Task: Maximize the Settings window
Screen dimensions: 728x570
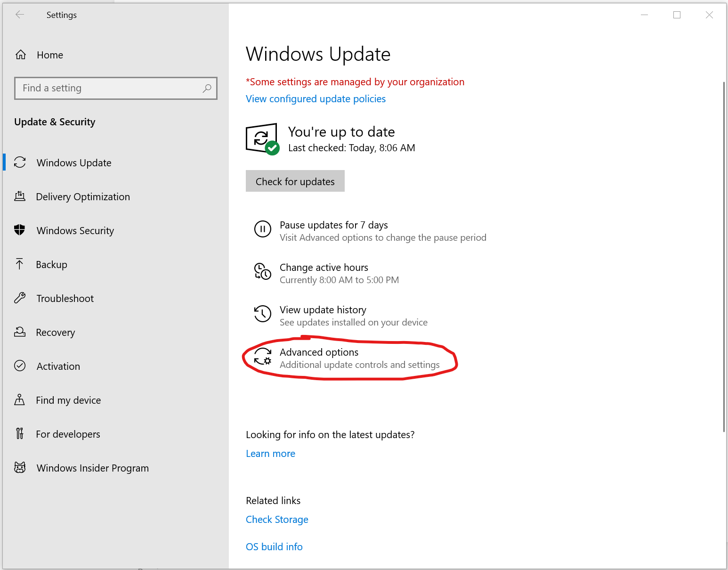Action: [x=677, y=15]
